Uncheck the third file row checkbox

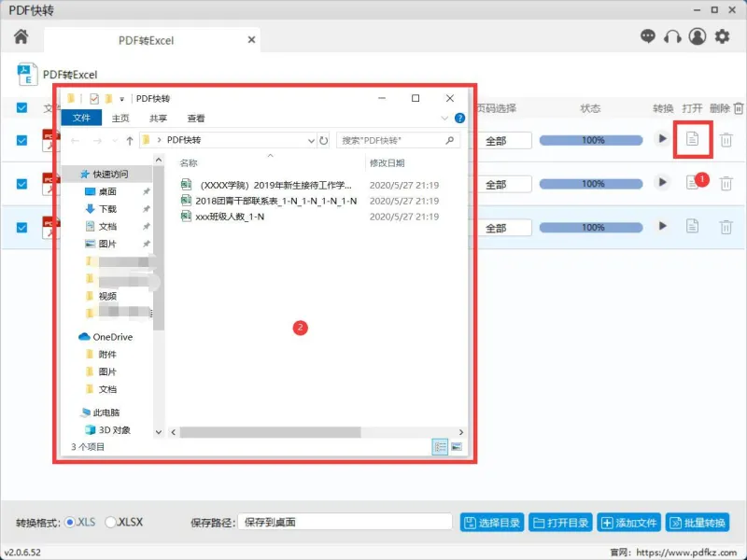coord(21,228)
